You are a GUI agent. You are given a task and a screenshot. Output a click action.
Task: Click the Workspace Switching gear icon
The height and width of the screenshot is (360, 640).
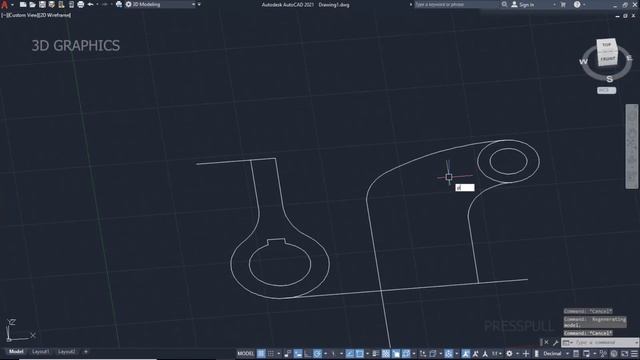point(509,353)
